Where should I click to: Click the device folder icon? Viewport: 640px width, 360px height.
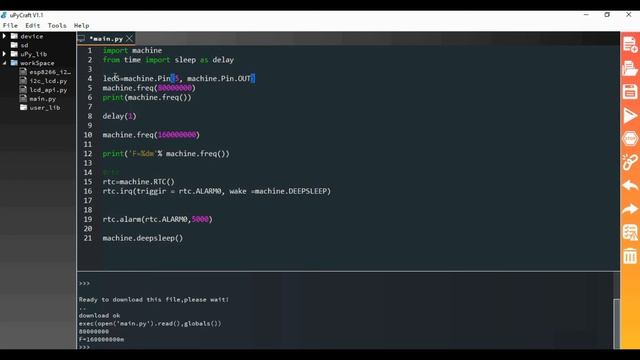(x=14, y=36)
